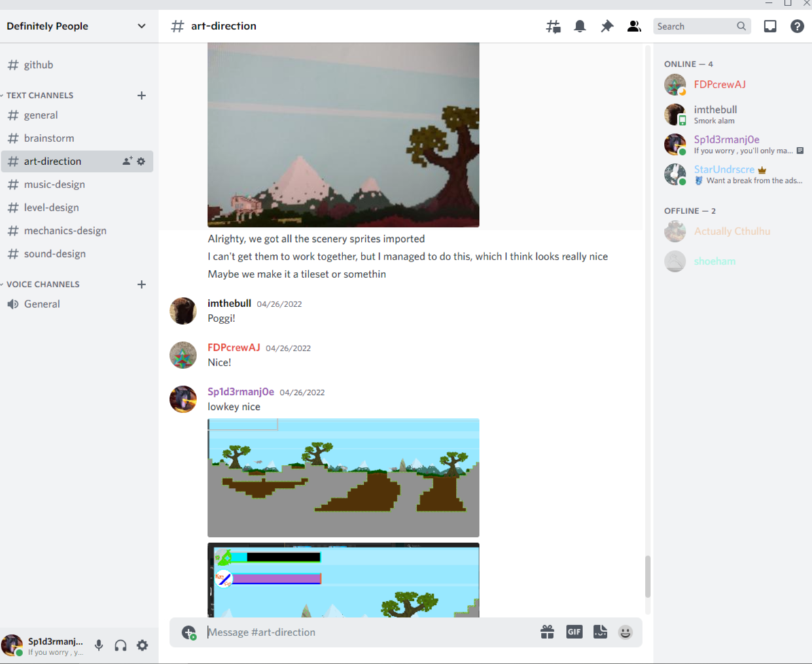Show pinned messages
812x664 pixels.
[x=607, y=27]
